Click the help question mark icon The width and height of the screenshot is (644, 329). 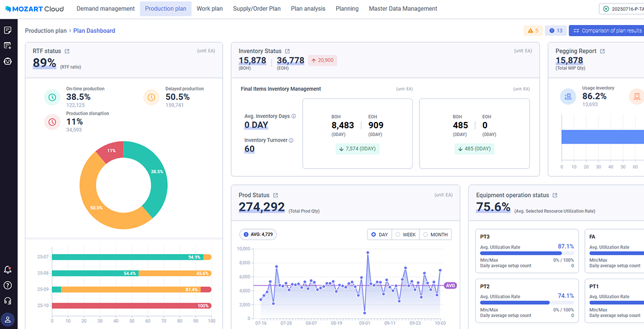(8, 285)
